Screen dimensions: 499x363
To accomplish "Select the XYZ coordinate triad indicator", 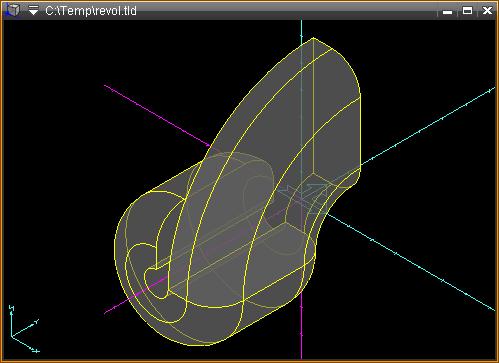I will 24,329.
